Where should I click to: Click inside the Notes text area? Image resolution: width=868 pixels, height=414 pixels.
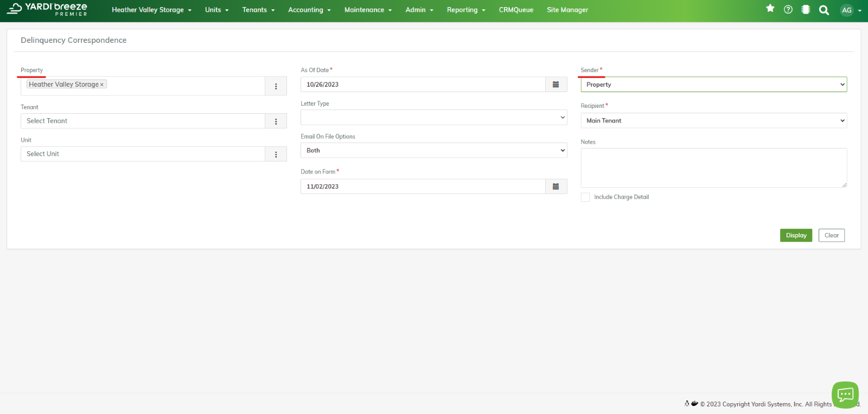click(713, 168)
